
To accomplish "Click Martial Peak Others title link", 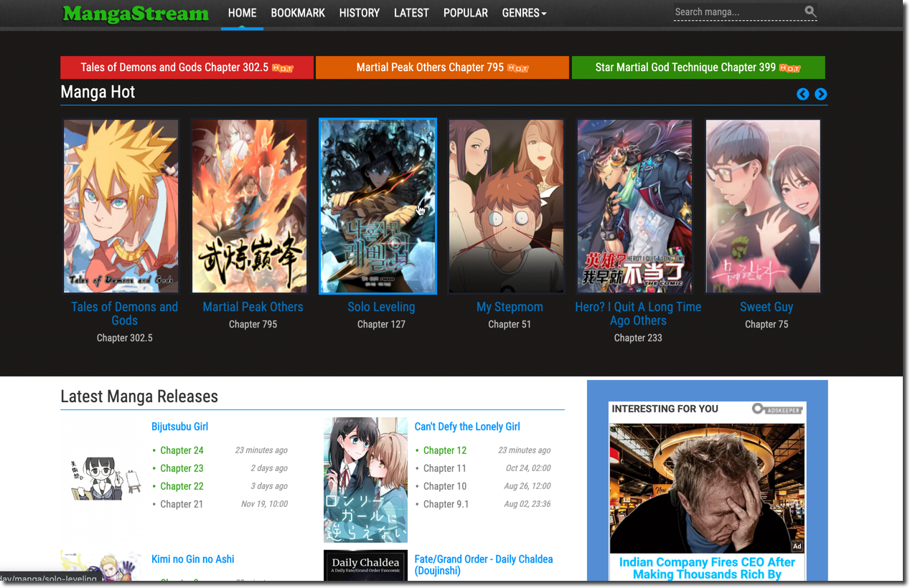I will 253,307.
